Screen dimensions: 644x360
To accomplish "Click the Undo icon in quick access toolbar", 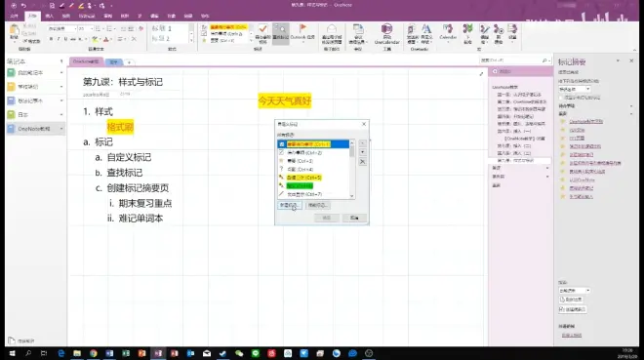I will [x=23, y=6].
